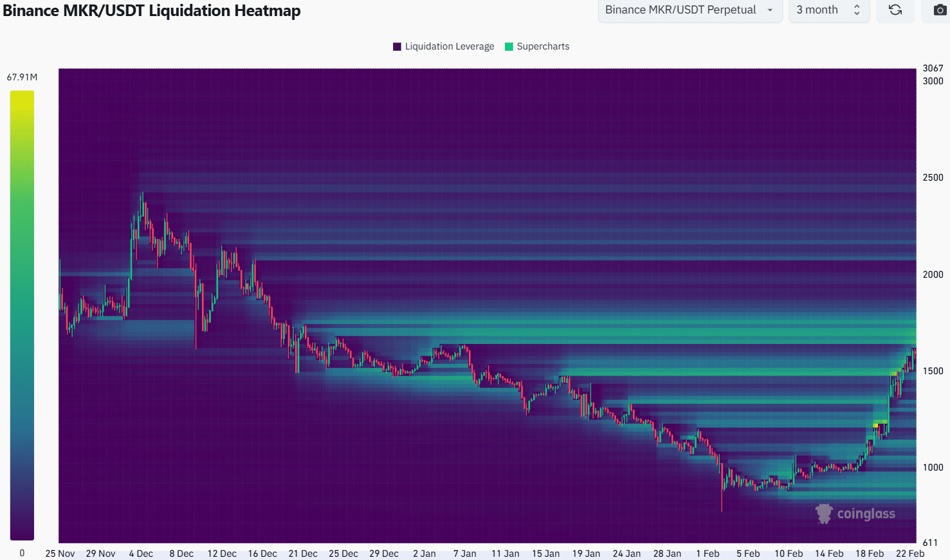Take a chart screenshot with camera icon
This screenshot has height=560, width=950.
[x=940, y=10]
